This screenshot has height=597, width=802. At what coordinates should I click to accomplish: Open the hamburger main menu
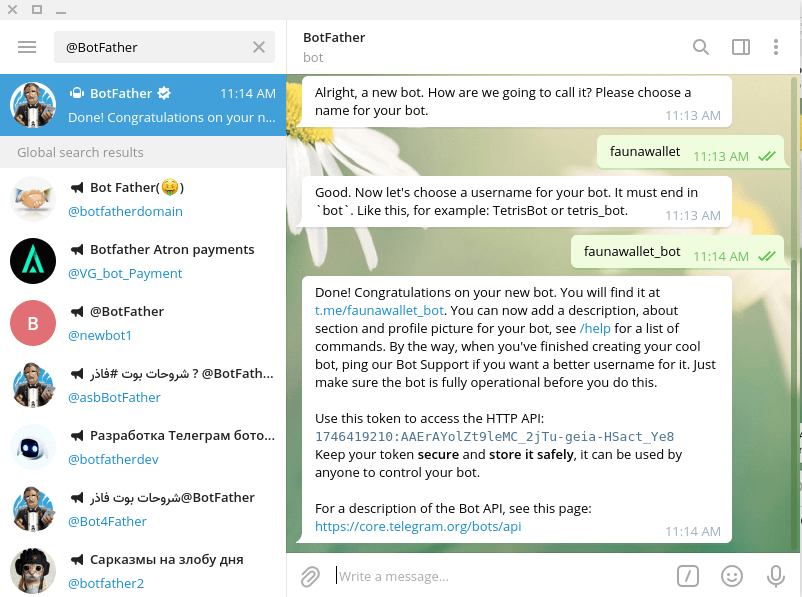coord(27,47)
